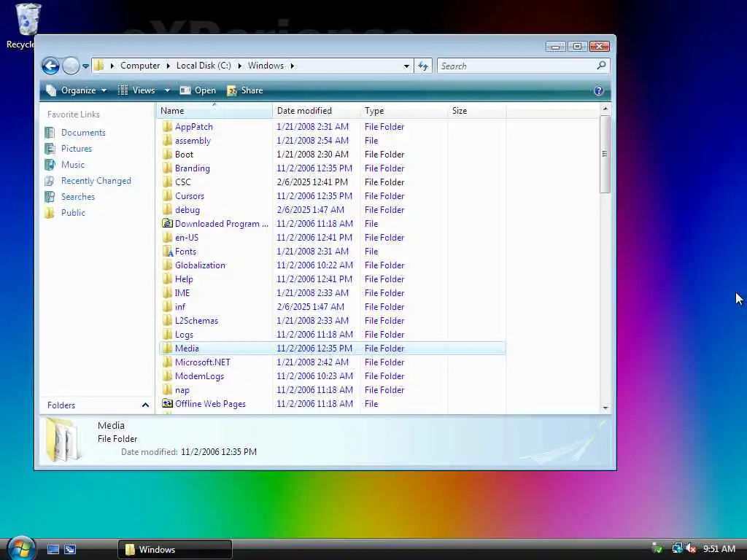747x560 pixels.
Task: Click the file list scrollbar thumb
Action: coord(605,154)
